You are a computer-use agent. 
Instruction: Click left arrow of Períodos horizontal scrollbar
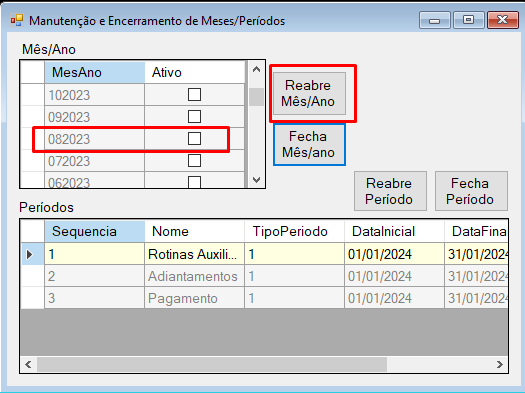coord(28,364)
